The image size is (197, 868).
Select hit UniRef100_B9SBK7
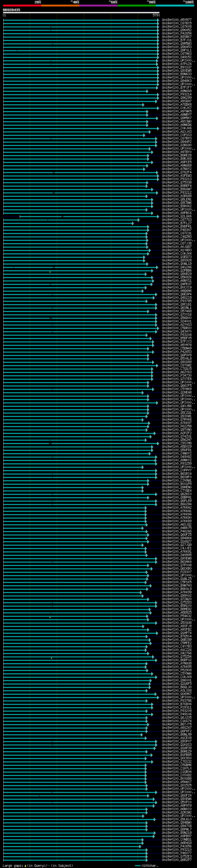tap(177, 37)
